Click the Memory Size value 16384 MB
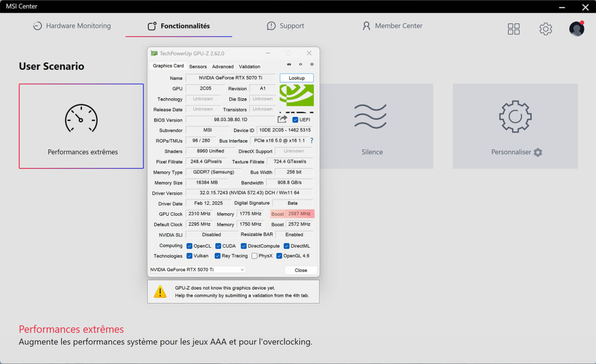The image size is (596, 364). 207,183
